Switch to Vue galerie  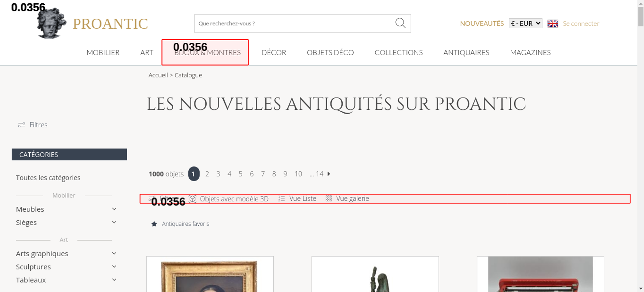pos(353,199)
